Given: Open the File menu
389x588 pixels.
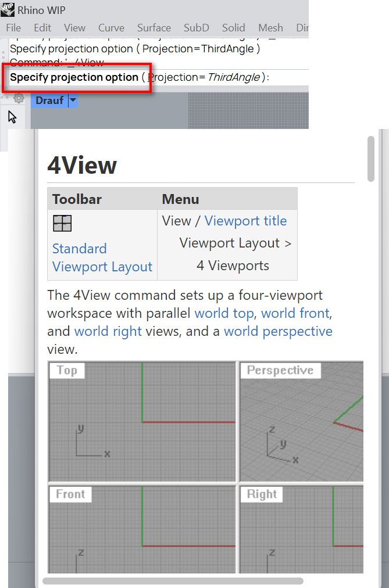Looking at the screenshot, I should 13,28.
